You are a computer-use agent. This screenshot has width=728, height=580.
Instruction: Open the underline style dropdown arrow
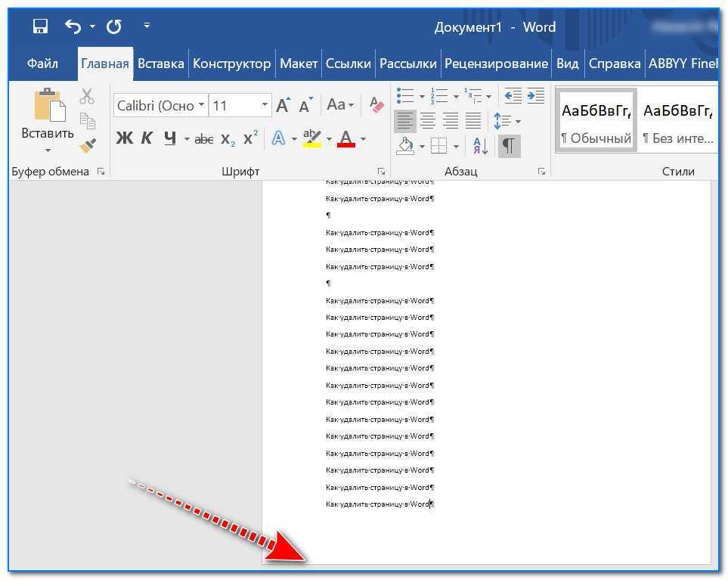(x=187, y=138)
